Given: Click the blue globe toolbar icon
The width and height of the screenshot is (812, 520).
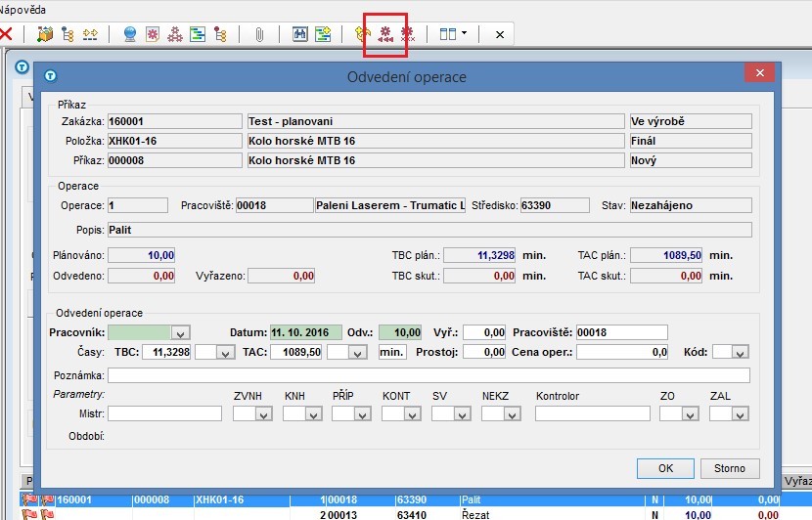Looking at the screenshot, I should pos(130,34).
